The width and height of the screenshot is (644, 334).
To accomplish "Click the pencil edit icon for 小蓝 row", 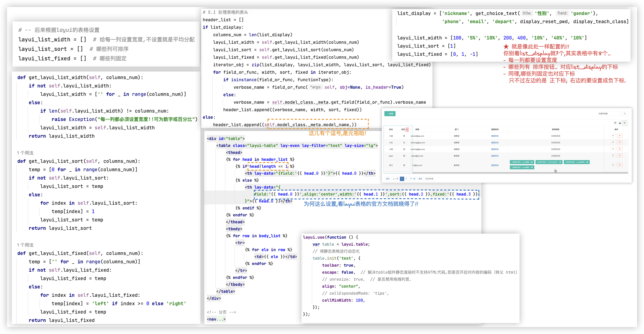I will (x=613, y=136).
